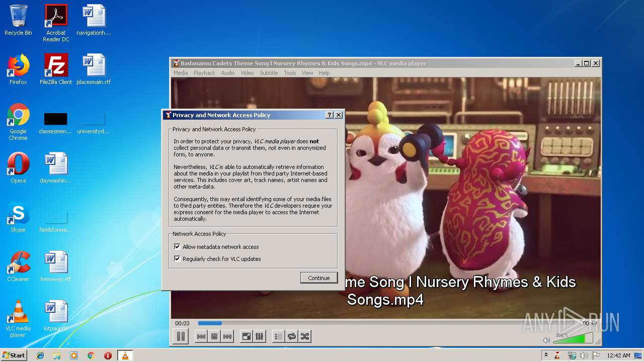Screen dimensions: 644x362
Task: Open Action Center flag tray icon
Action: tap(596, 355)
